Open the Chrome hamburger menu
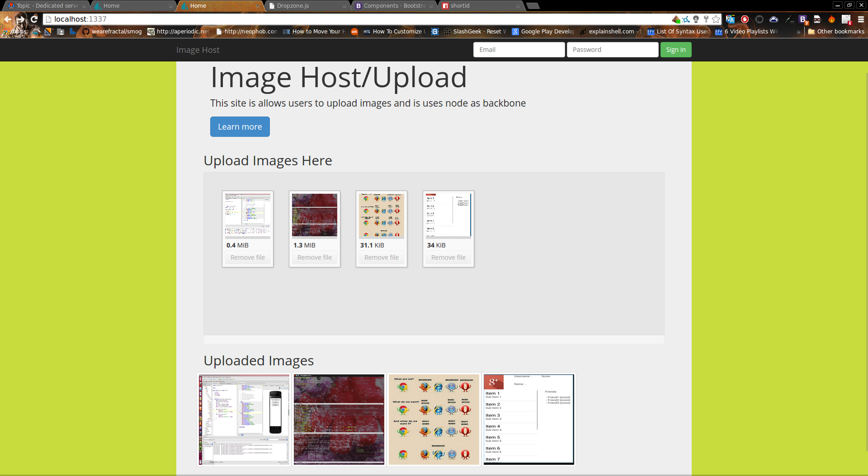This screenshot has width=868, height=476. click(861, 19)
